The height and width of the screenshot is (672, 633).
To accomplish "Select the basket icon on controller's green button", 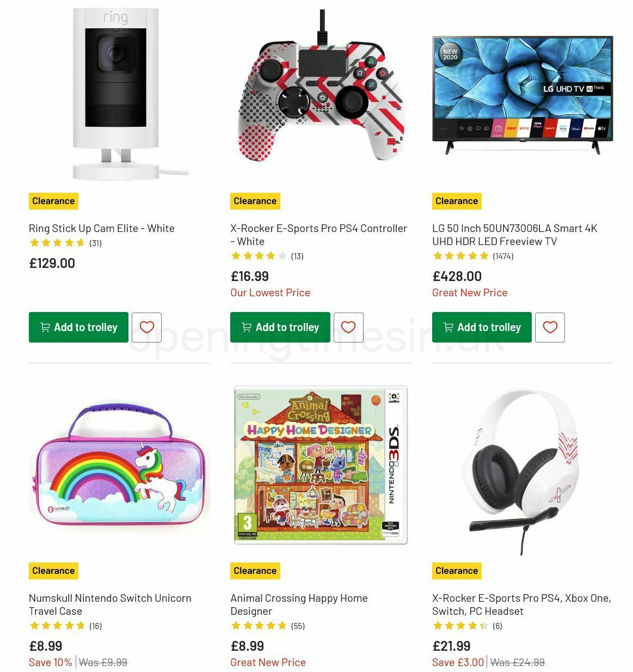I will pos(246,327).
